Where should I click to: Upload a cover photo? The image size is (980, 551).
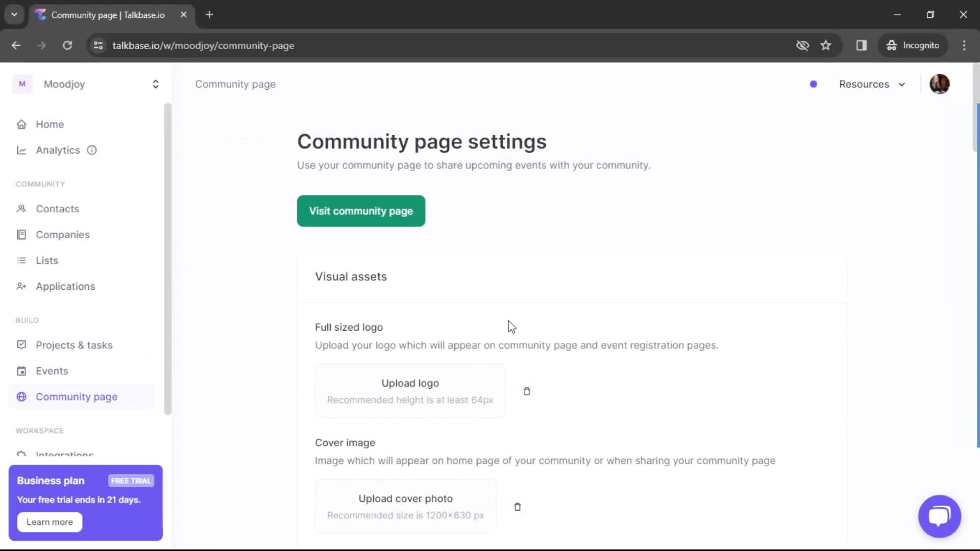(x=405, y=506)
